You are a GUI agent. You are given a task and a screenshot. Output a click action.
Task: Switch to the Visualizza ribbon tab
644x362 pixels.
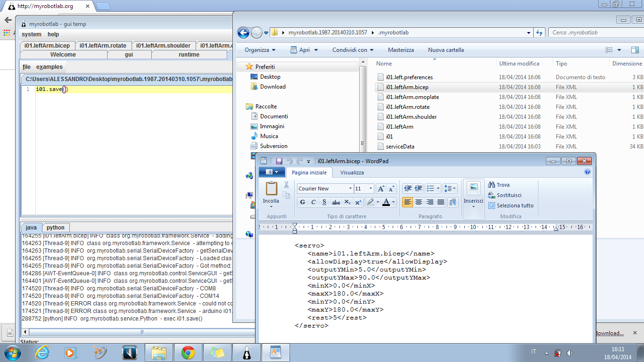point(352,173)
